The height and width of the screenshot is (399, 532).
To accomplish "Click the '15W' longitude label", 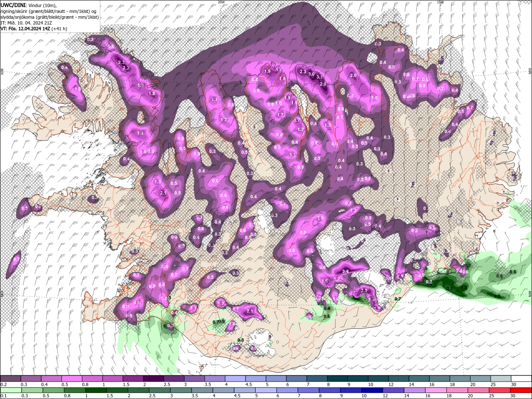I will pos(440,2).
